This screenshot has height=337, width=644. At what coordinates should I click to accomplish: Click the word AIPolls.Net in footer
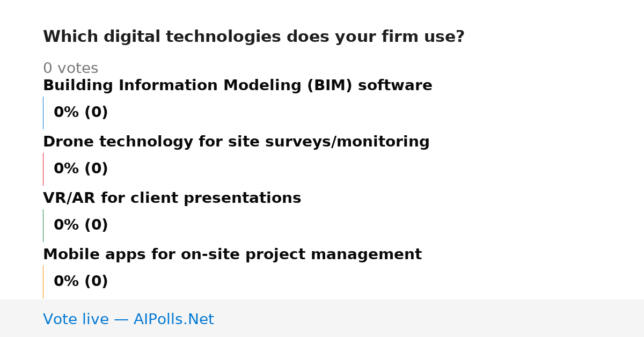click(173, 319)
